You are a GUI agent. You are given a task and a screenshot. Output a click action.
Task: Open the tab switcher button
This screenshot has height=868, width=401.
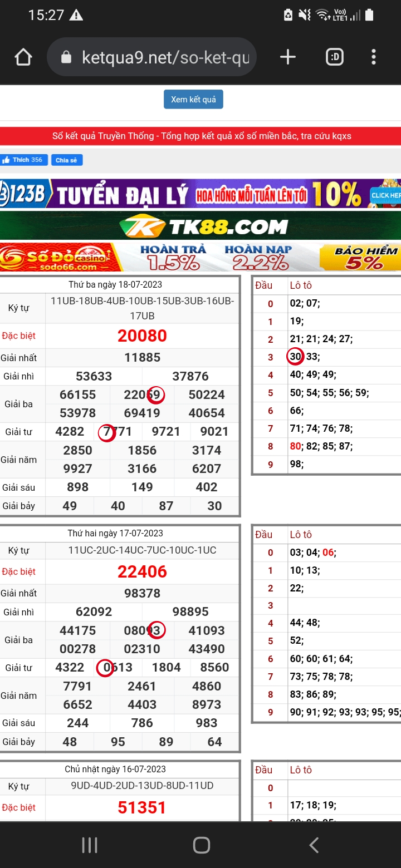[335, 57]
